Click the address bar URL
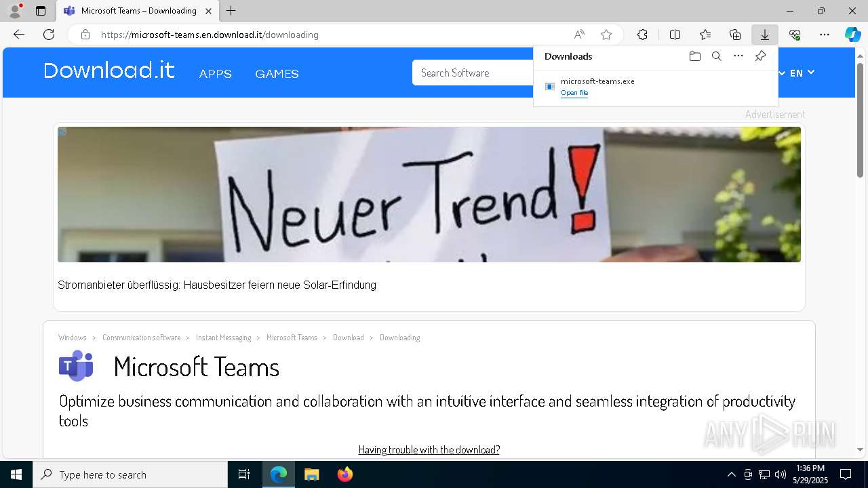 tap(210, 35)
